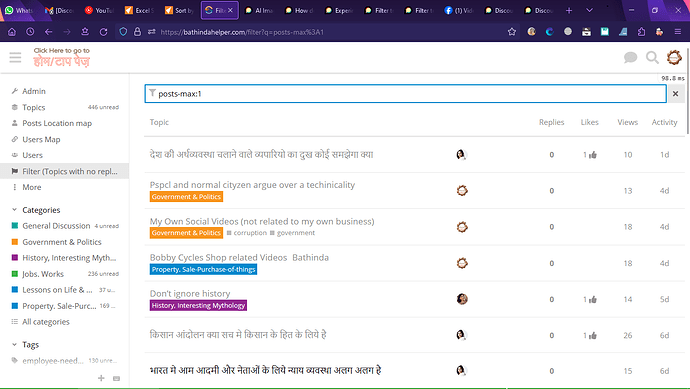
Task: Close the active Filter tab
Action: click(x=230, y=10)
